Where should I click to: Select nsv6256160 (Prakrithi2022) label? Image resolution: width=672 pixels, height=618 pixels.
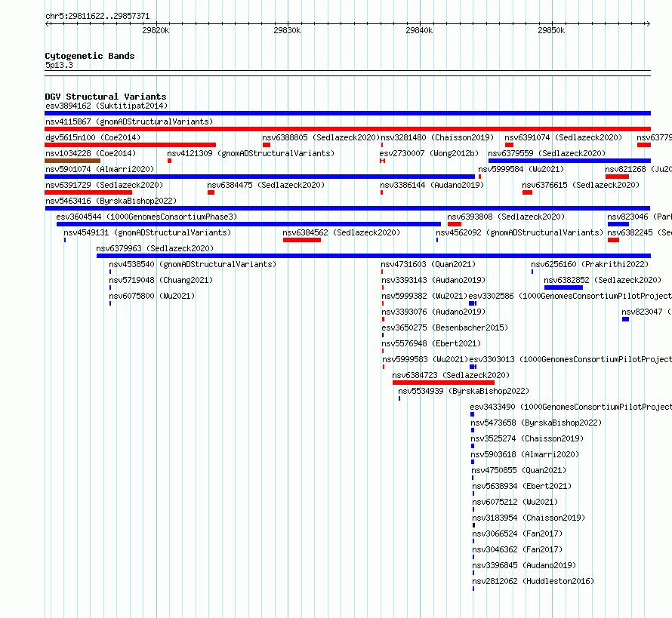click(590, 264)
